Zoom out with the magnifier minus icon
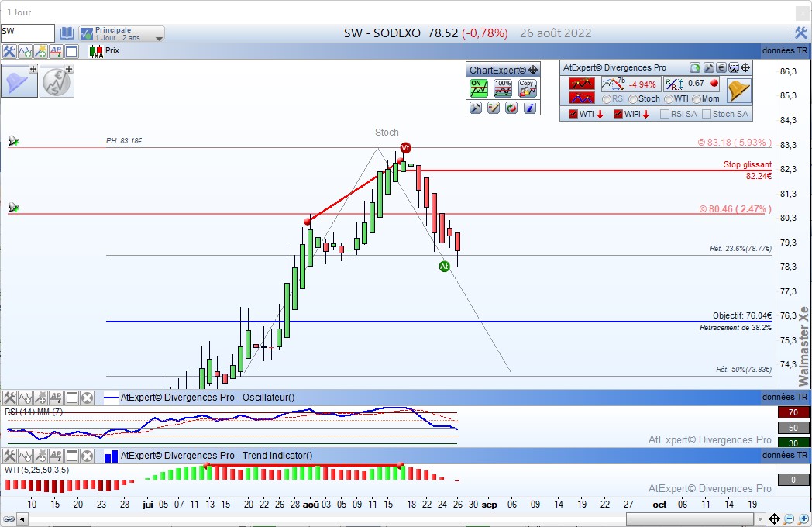This screenshot has width=812, height=527. tap(789, 518)
